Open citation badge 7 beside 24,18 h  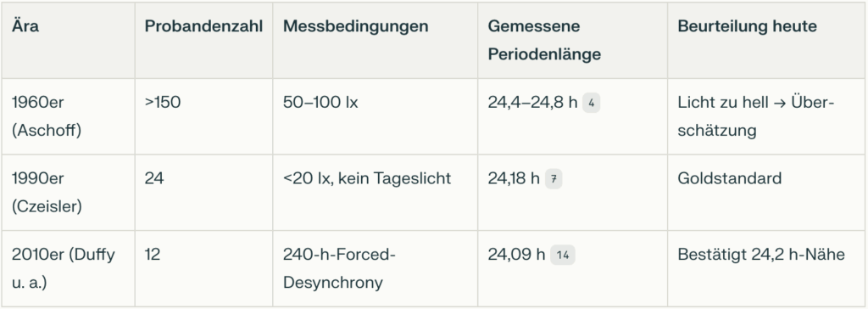tap(554, 179)
